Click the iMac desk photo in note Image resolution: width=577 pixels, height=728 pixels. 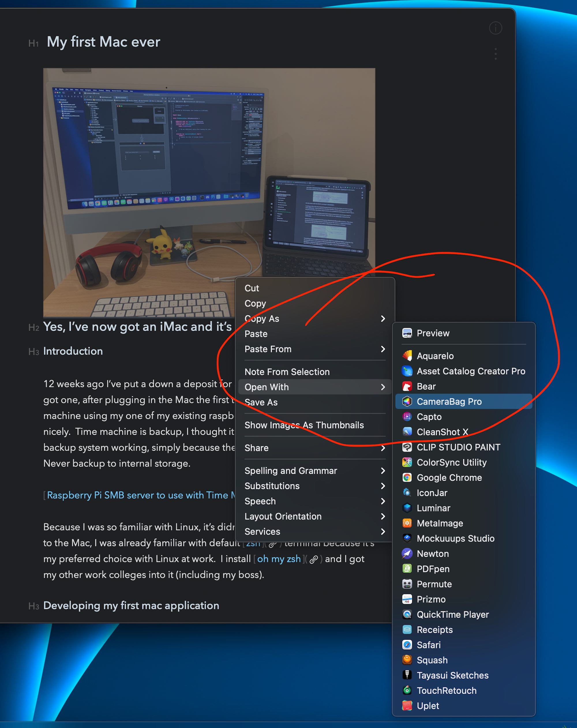pos(209,193)
